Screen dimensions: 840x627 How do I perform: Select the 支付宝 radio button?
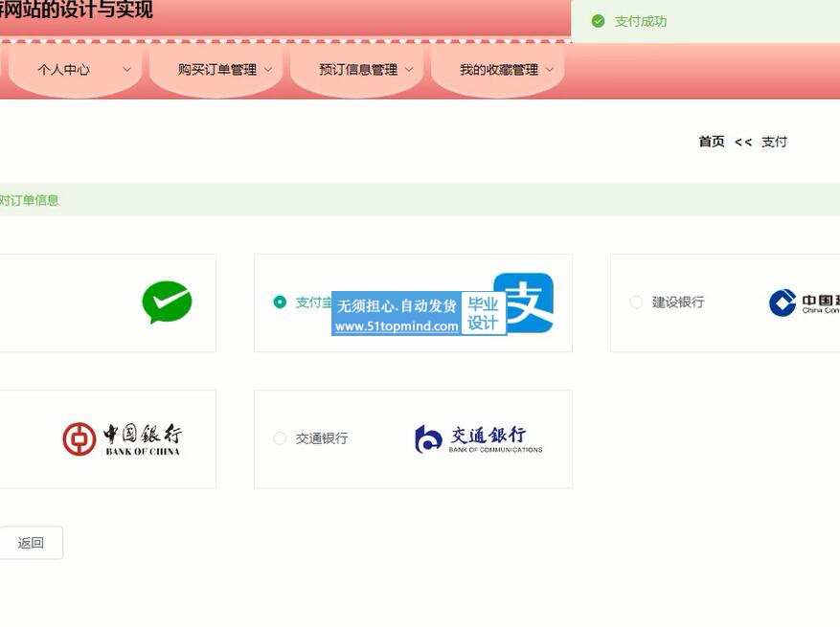pos(280,302)
